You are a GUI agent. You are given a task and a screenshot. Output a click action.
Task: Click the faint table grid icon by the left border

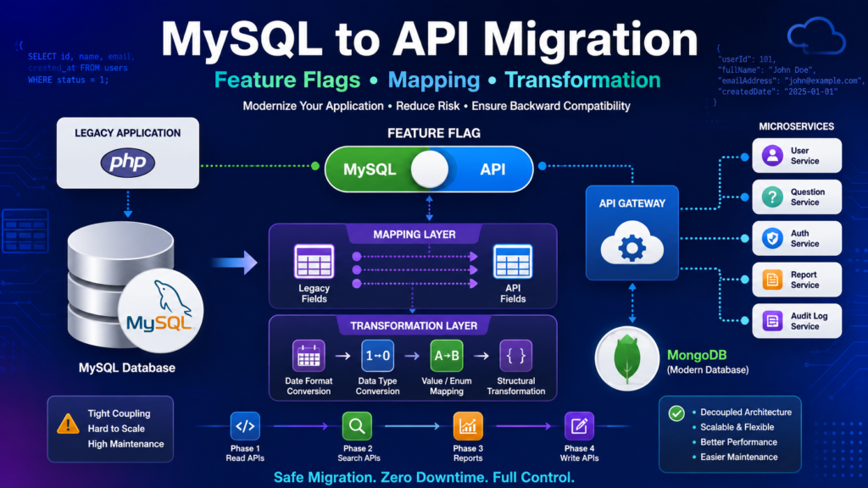pyautogui.click(x=25, y=230)
